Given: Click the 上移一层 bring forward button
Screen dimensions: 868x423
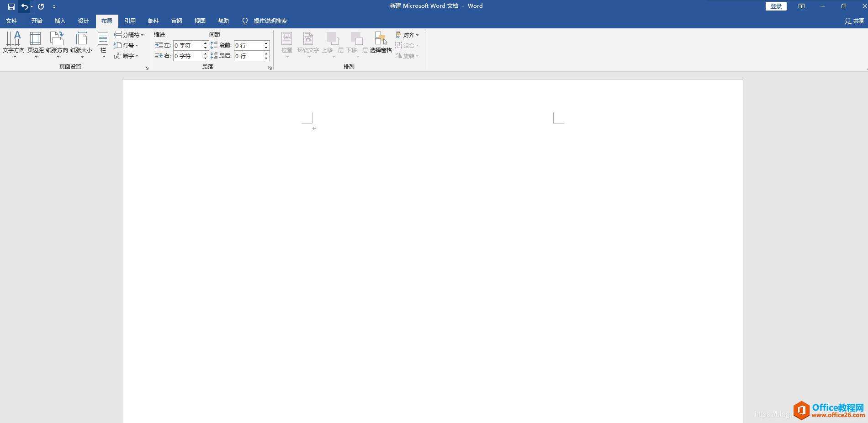Looking at the screenshot, I should 333,45.
